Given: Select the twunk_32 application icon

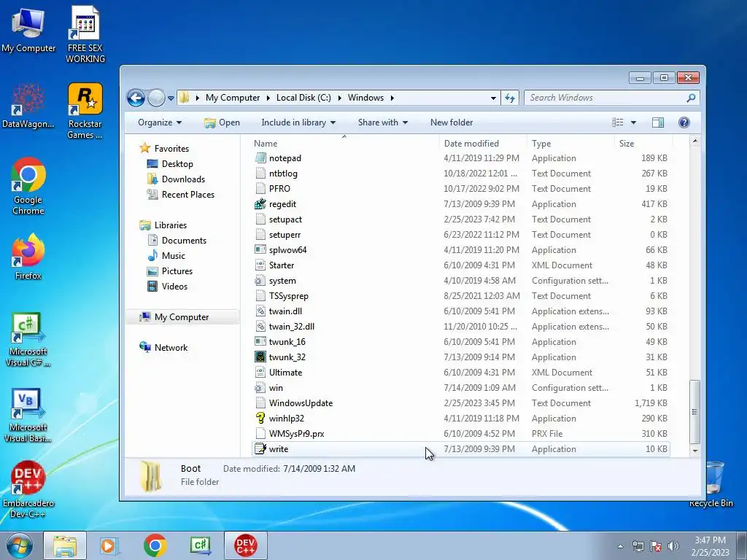Looking at the screenshot, I should tap(260, 357).
